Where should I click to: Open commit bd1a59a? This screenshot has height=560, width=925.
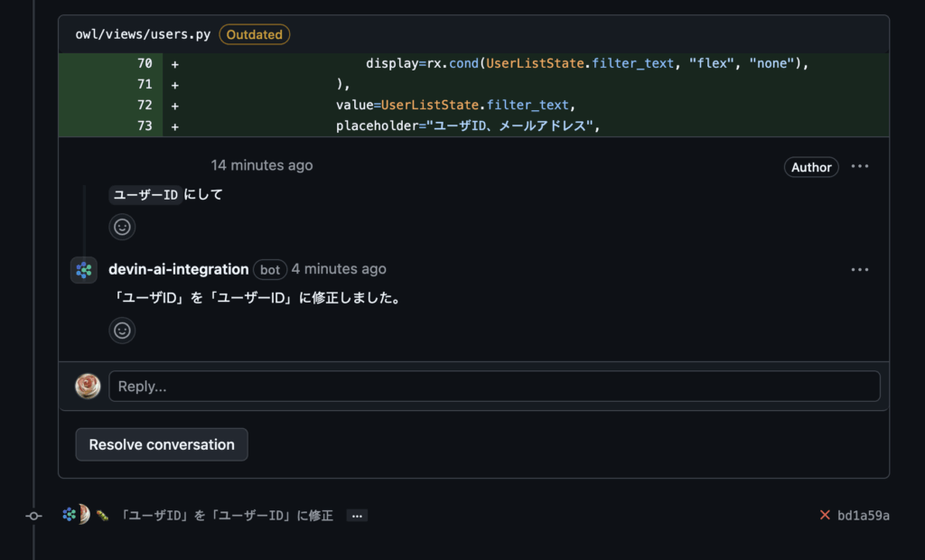tap(864, 515)
